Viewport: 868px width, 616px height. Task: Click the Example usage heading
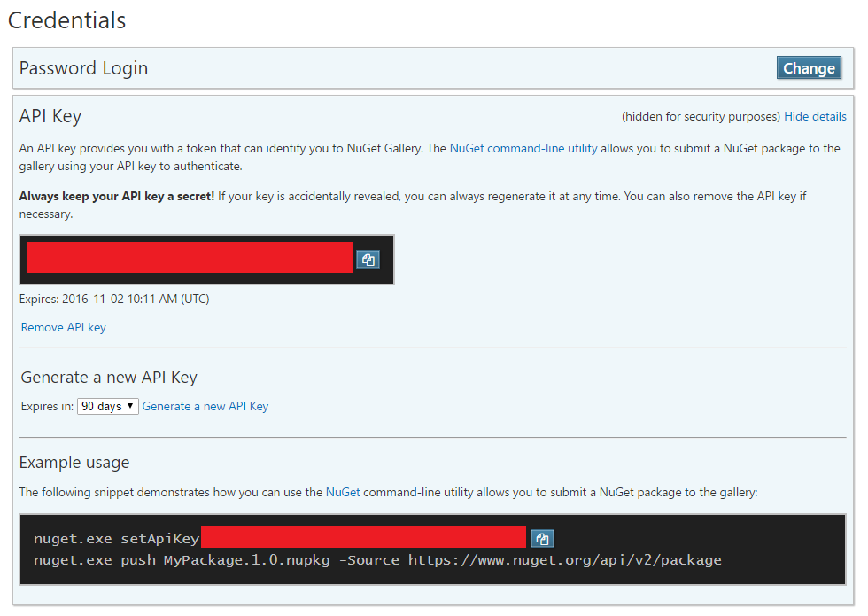click(74, 463)
